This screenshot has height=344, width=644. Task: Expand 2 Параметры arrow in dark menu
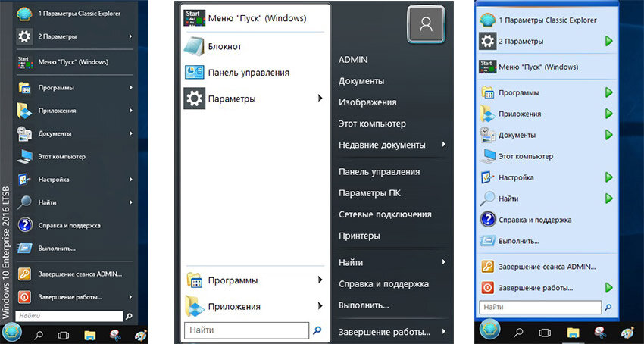[130, 36]
